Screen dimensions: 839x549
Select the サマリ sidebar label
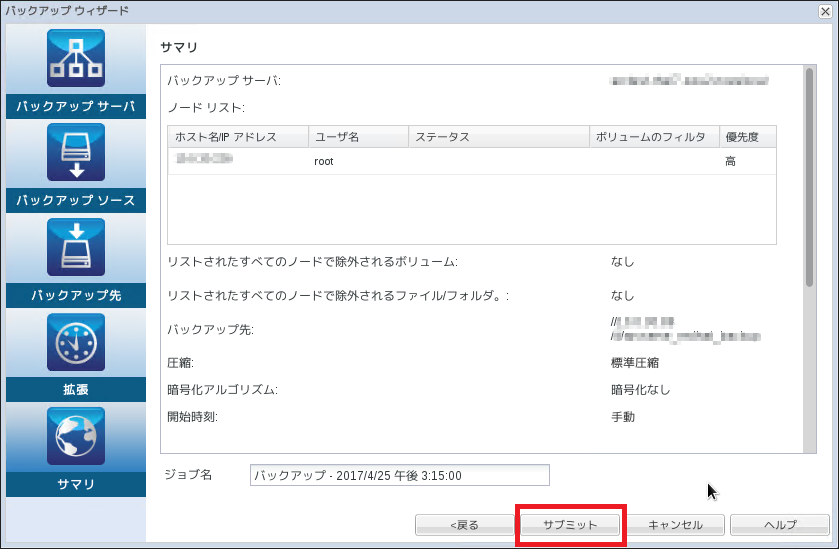click(75, 484)
